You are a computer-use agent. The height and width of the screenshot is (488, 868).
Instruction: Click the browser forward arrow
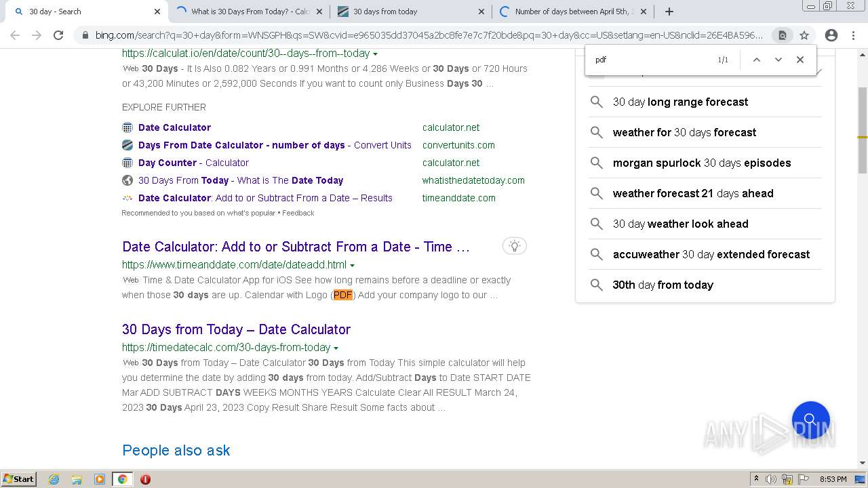36,35
